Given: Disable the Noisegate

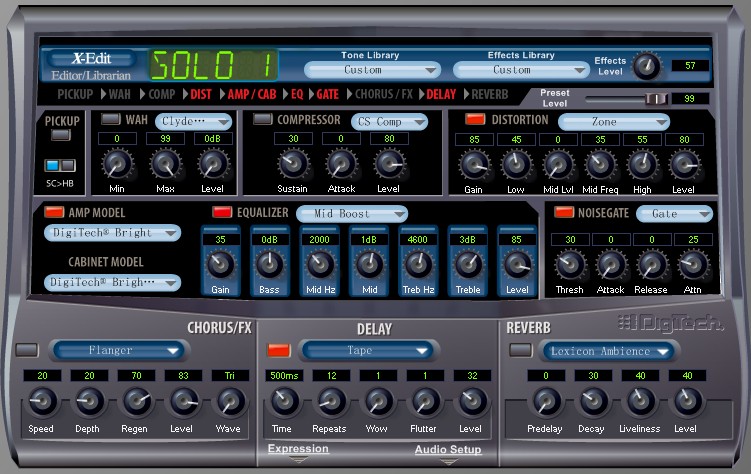Looking at the screenshot, I should pyautogui.click(x=564, y=212).
